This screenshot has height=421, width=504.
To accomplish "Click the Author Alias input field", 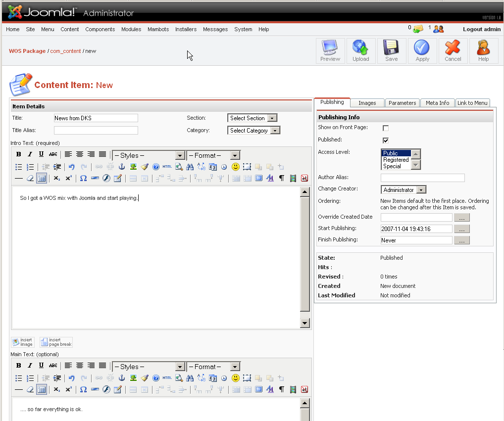I will (x=423, y=178).
